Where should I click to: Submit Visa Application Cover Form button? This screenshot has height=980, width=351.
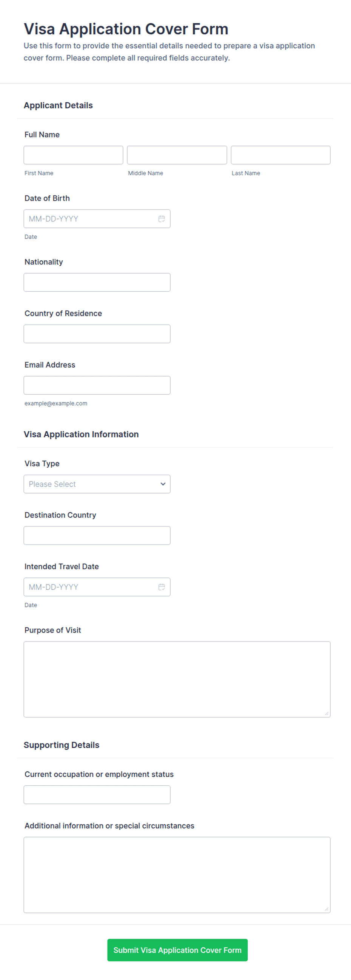[x=177, y=950]
